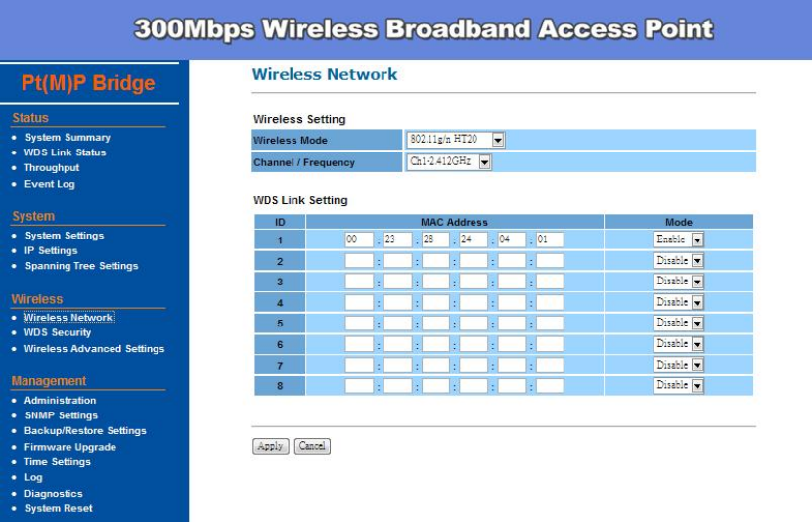Click the WDS Link Setting label
The image size is (812, 522).
[x=300, y=200]
